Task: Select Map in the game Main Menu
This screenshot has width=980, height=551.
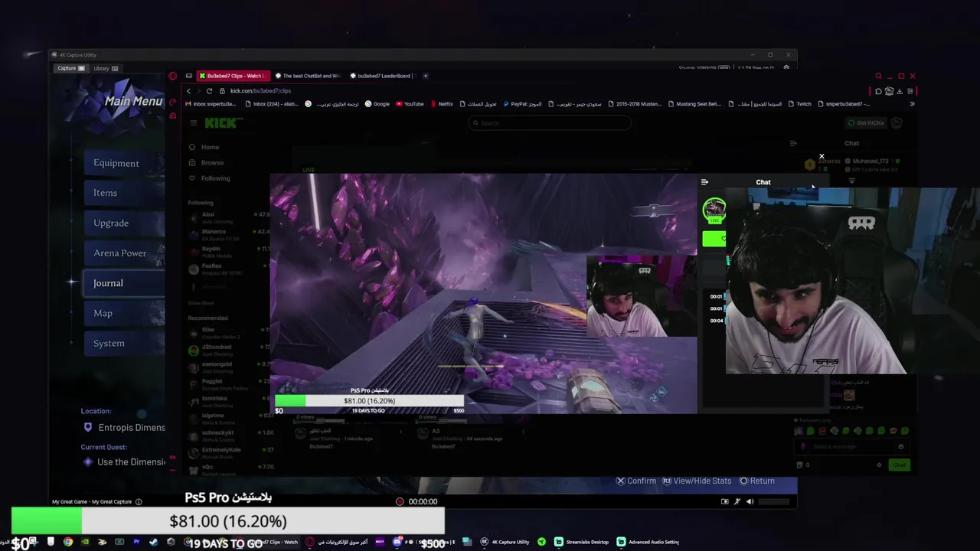Action: coord(124,313)
